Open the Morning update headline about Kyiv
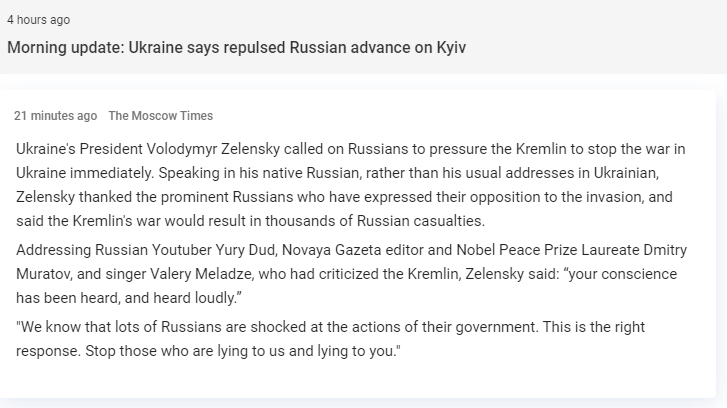The image size is (727, 408). click(236, 48)
